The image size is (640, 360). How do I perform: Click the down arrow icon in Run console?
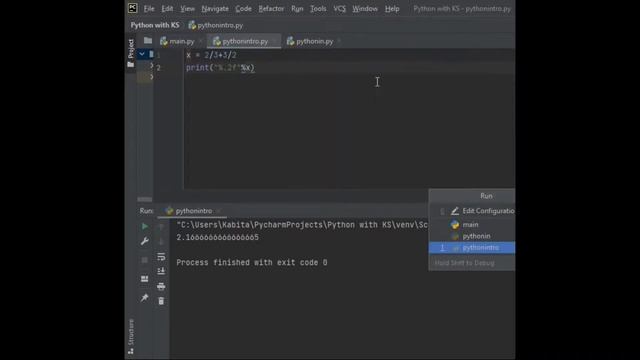[161, 241]
